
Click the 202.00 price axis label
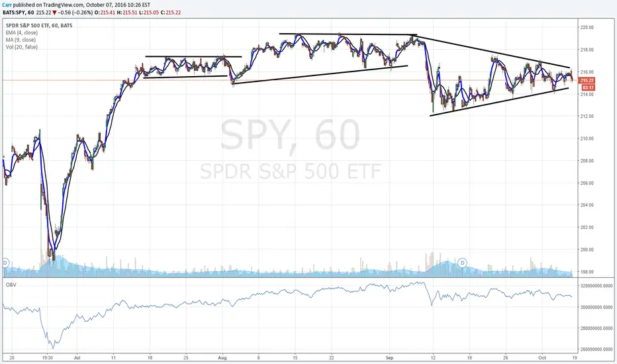(x=587, y=228)
